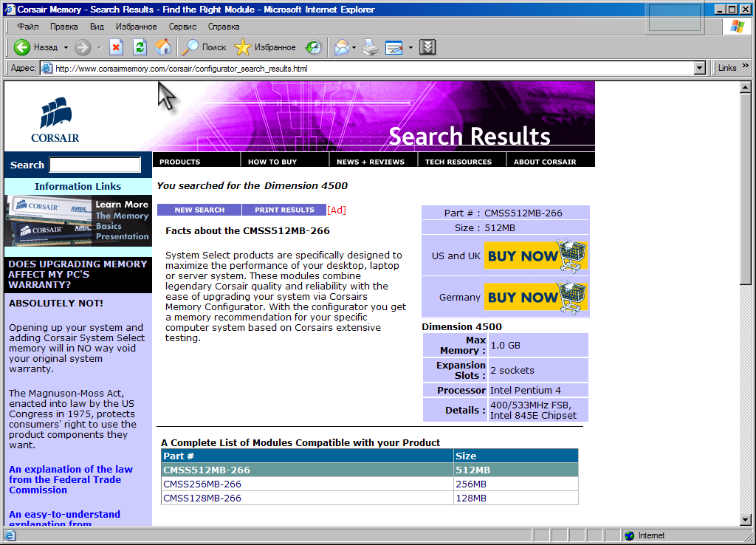The image size is (756, 545).
Task: Click the Windows flag logo
Action: pyautogui.click(x=738, y=27)
